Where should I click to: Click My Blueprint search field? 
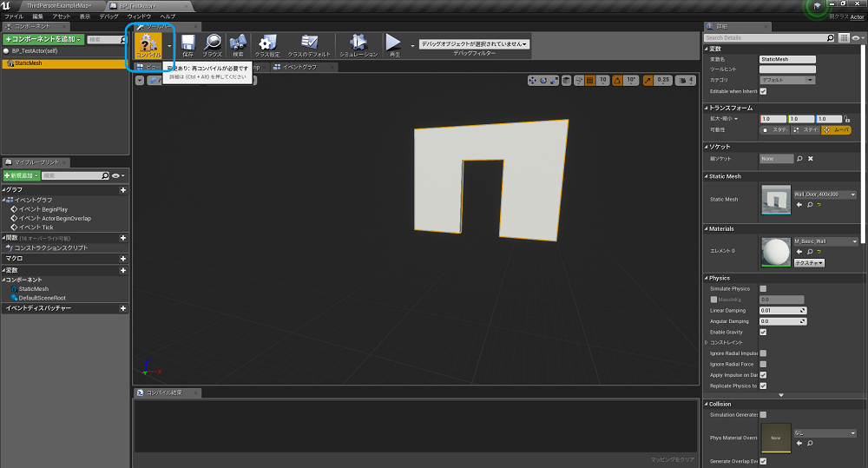point(76,175)
